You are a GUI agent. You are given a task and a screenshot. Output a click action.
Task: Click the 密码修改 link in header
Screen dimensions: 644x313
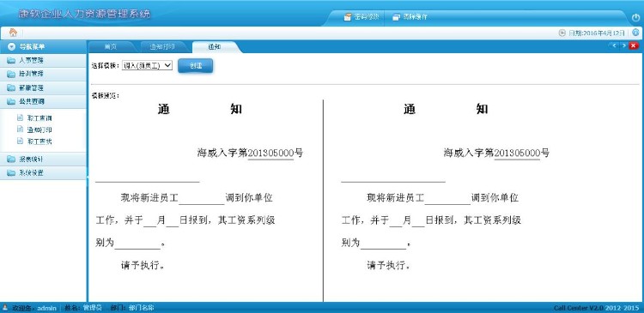point(367,17)
